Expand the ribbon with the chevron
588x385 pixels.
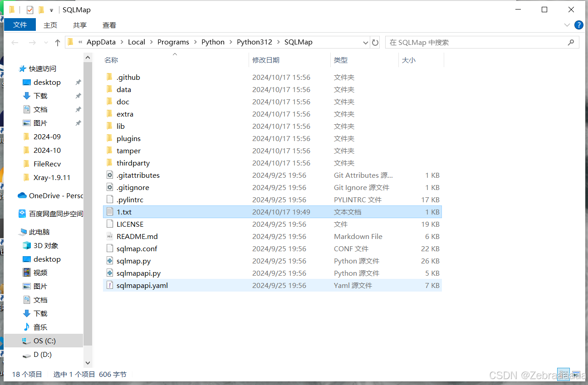click(x=567, y=25)
